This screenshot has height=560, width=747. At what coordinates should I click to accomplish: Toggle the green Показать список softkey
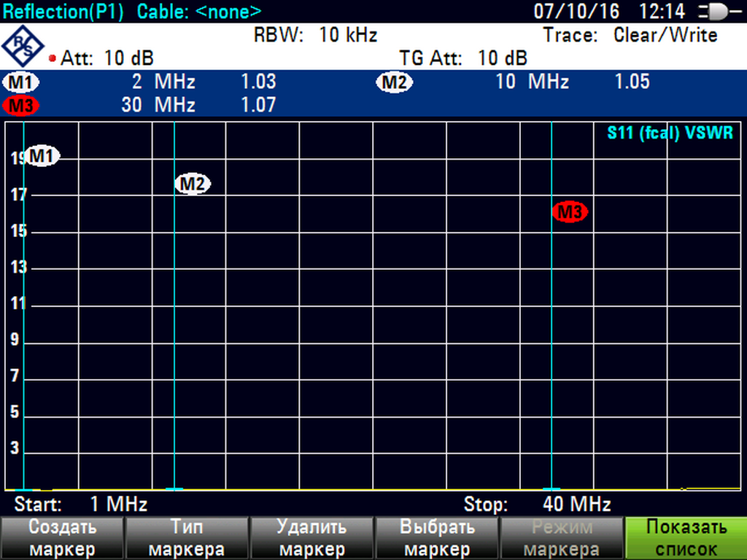pos(686,538)
